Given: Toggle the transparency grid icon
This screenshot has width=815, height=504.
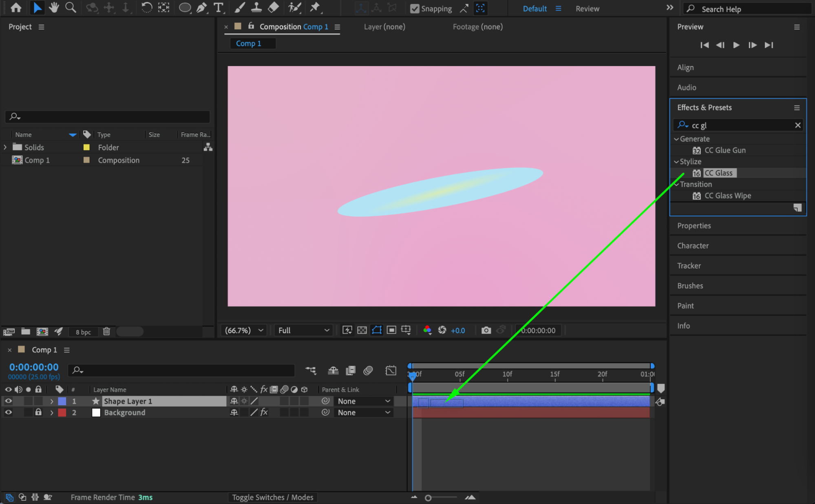Looking at the screenshot, I should tap(362, 330).
